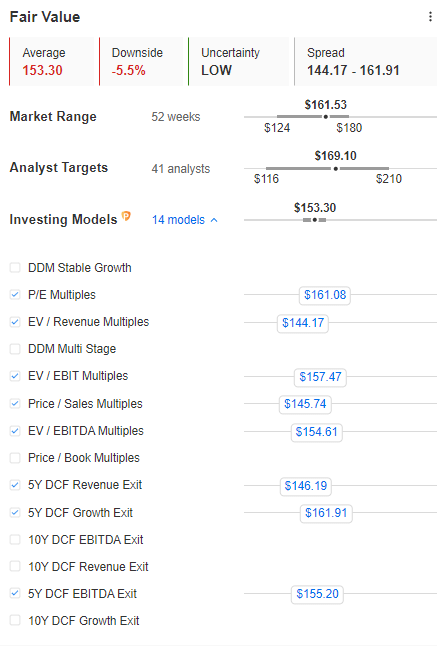Uncheck EV / Revenue Multiples model

[x=15, y=322]
